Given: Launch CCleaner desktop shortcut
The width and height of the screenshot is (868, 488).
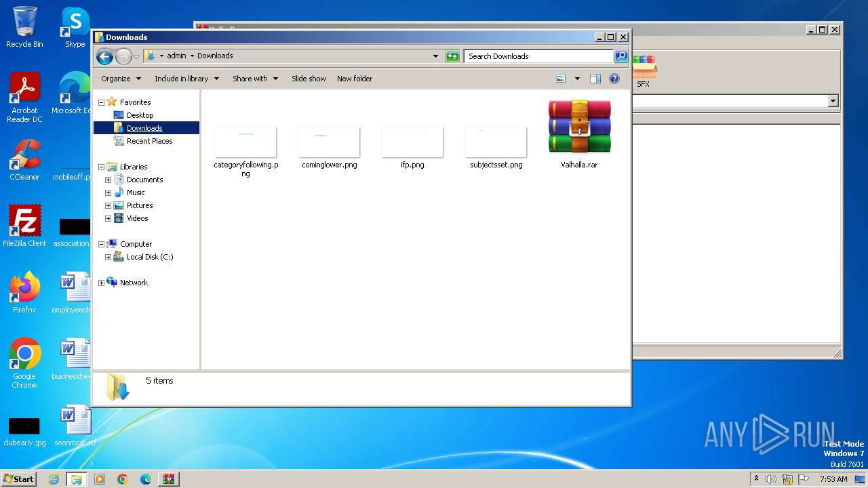Looking at the screenshot, I should 24,160.
